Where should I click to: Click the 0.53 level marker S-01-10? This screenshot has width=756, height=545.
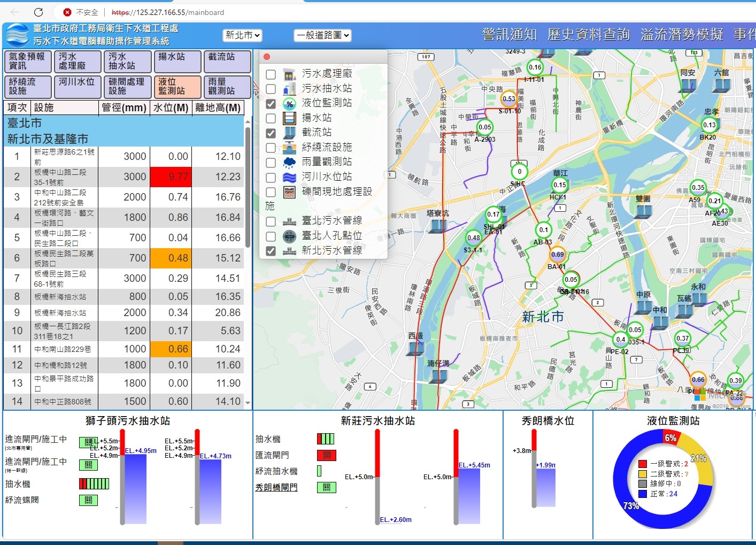tap(508, 99)
